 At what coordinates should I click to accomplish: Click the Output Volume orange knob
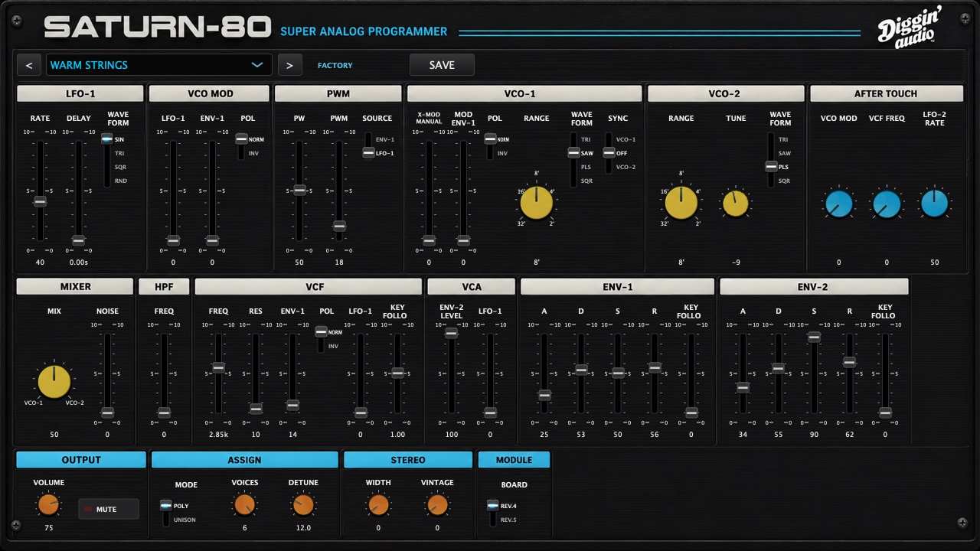[x=48, y=504]
